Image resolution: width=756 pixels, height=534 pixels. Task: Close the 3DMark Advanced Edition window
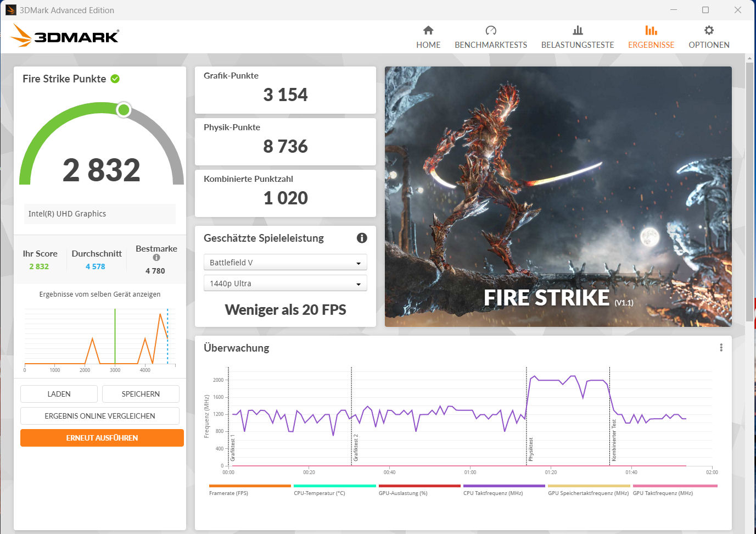click(x=738, y=10)
